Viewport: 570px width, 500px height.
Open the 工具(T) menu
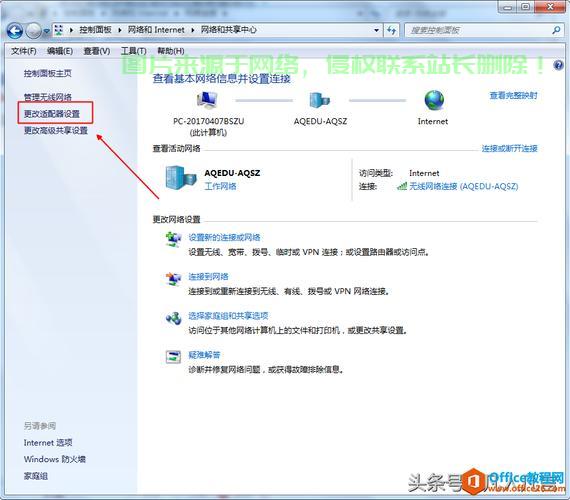pyautogui.click(x=133, y=51)
